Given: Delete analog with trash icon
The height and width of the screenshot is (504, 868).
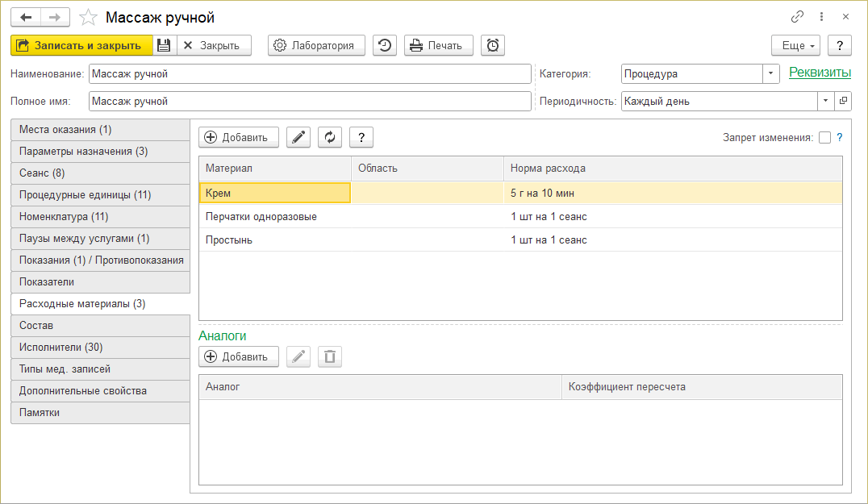Looking at the screenshot, I should (x=330, y=356).
